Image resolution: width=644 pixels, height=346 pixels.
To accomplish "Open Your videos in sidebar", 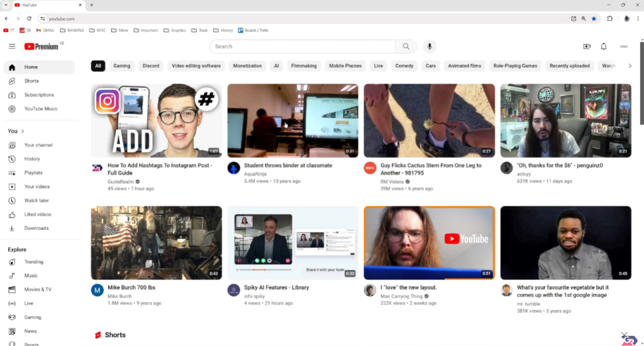I will point(39,187).
